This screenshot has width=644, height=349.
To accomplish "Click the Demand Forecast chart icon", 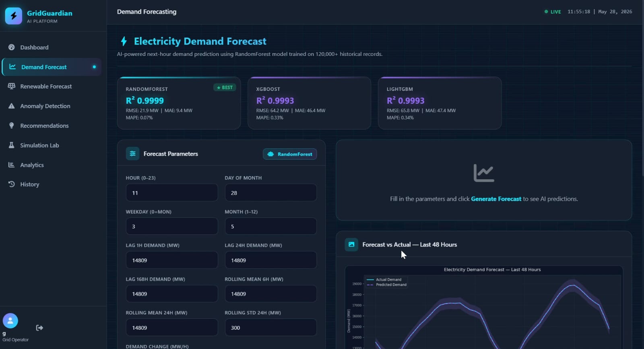I will [12, 67].
